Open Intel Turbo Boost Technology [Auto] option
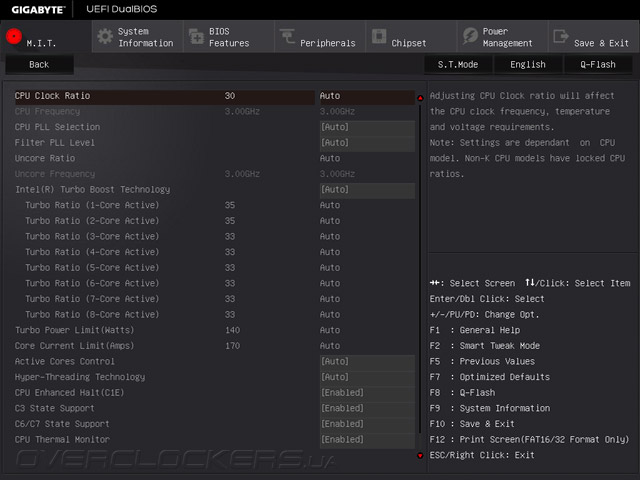Screen dimensions: 640x480 pyautogui.click(x=367, y=190)
